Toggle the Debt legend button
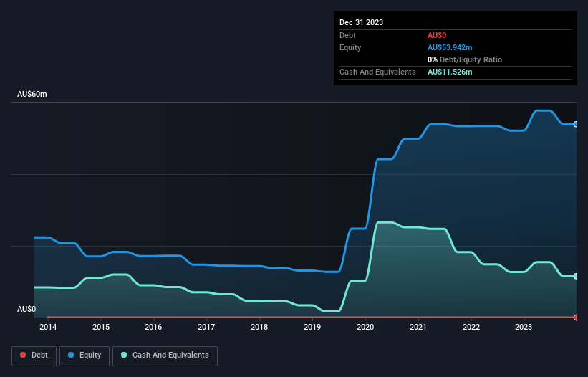 34,355
